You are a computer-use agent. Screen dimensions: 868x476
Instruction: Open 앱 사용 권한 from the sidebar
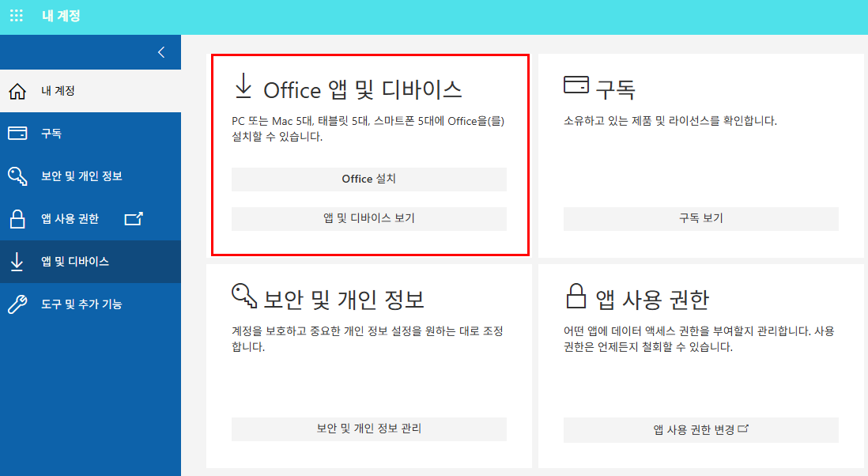[90, 218]
